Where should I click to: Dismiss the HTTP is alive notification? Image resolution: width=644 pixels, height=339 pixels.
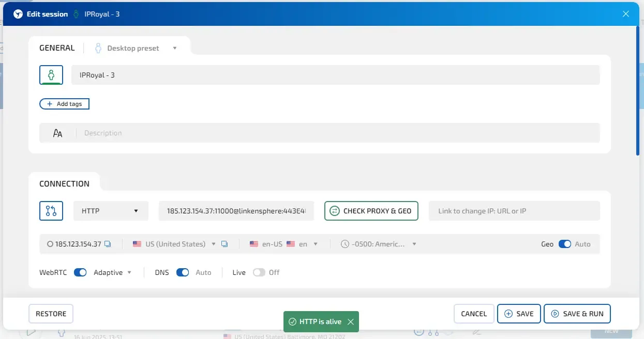pyautogui.click(x=351, y=321)
